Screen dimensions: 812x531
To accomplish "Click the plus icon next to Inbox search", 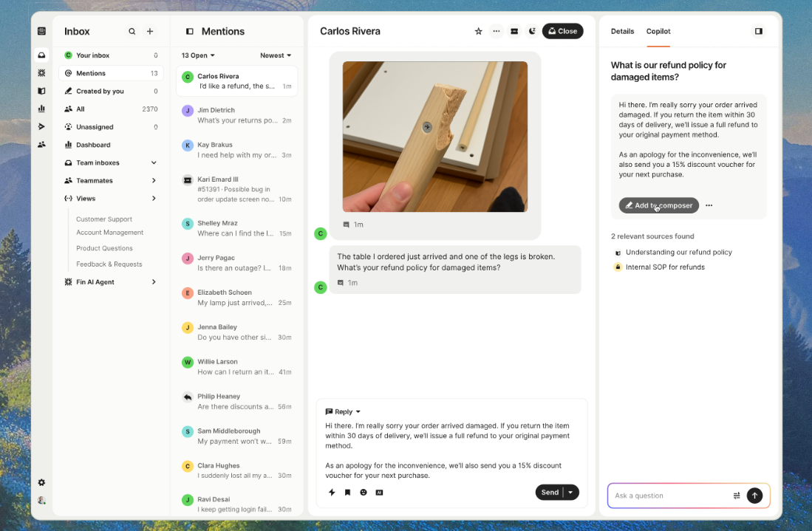I will pos(150,32).
